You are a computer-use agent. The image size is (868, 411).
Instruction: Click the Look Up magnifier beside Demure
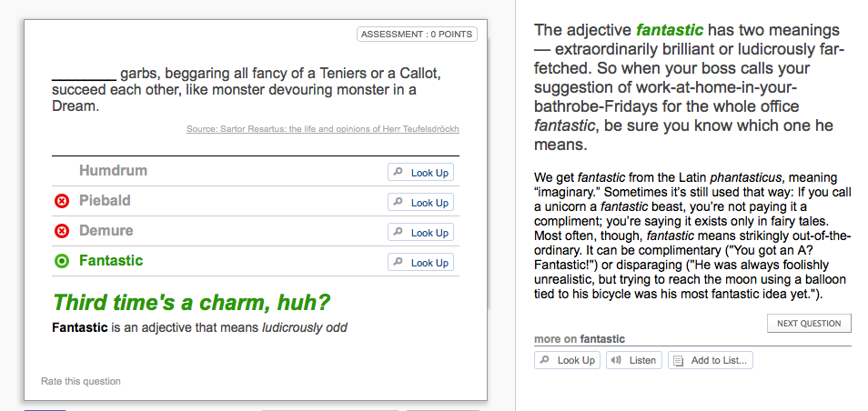click(x=398, y=232)
